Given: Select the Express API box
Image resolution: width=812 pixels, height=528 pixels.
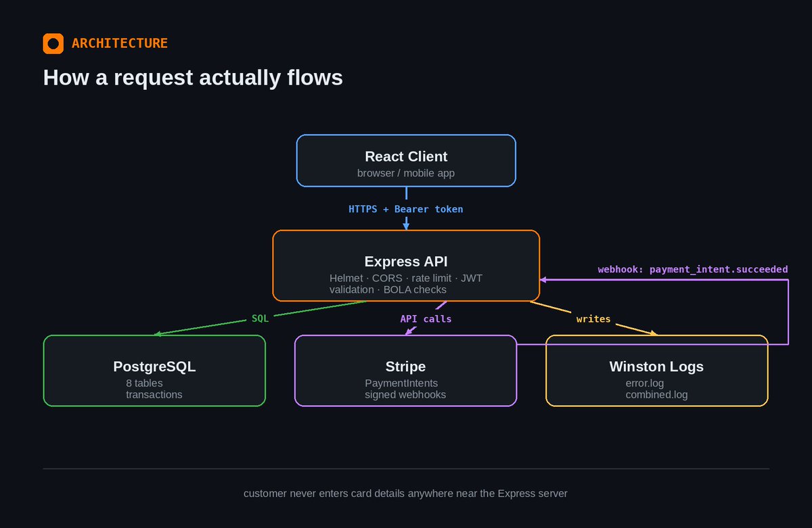Looking at the screenshot, I should [x=406, y=266].
